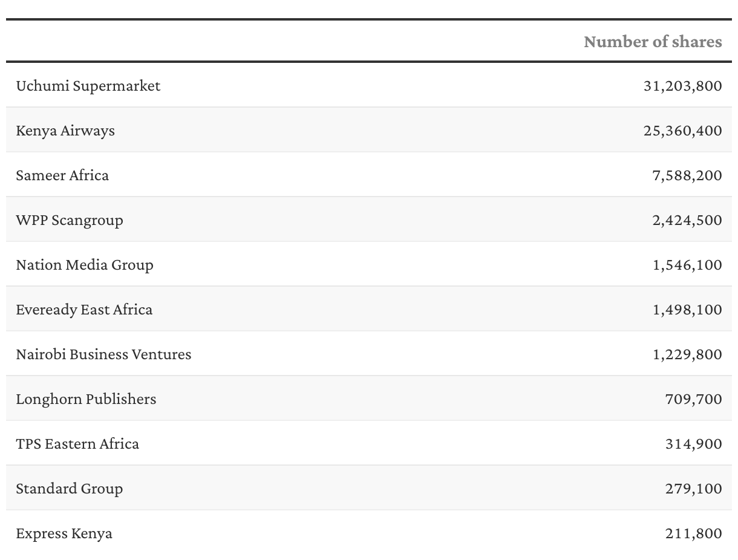
Task: Select the 25,360,400 shares value
Action: 682,130
